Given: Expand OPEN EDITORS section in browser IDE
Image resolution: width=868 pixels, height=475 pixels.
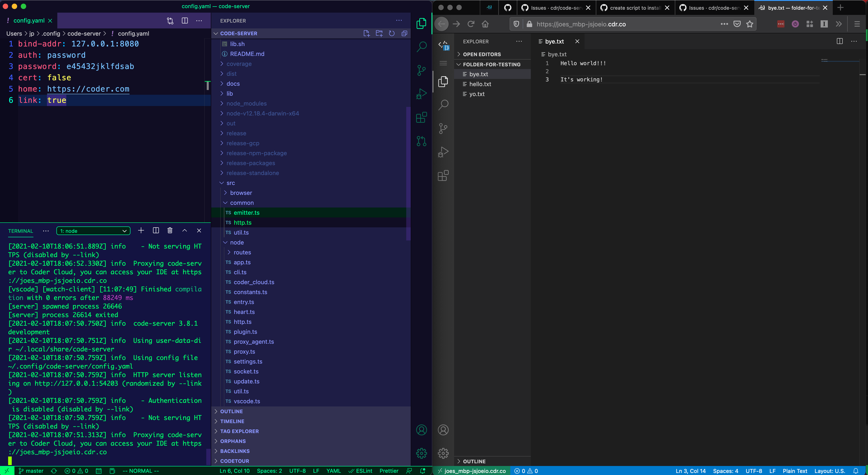Looking at the screenshot, I should [x=482, y=54].
